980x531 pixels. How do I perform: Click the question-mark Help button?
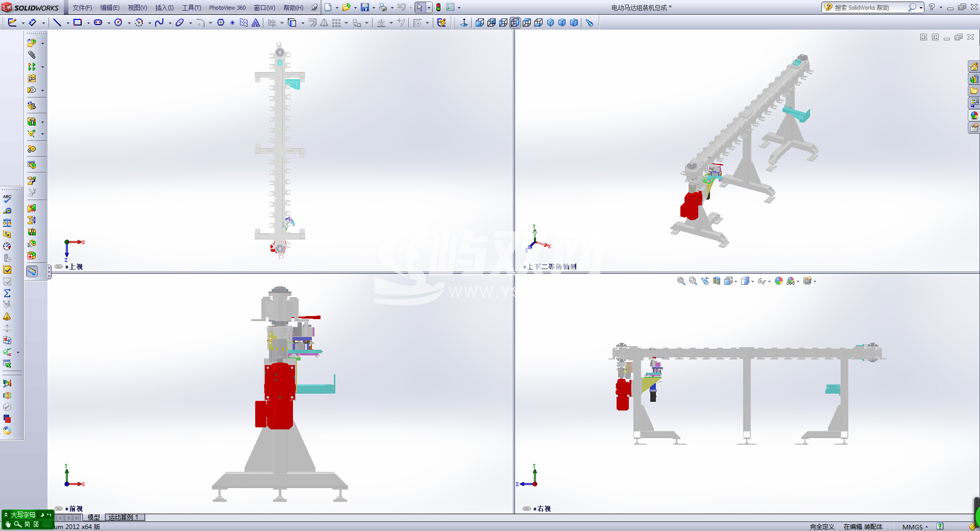pyautogui.click(x=932, y=7)
